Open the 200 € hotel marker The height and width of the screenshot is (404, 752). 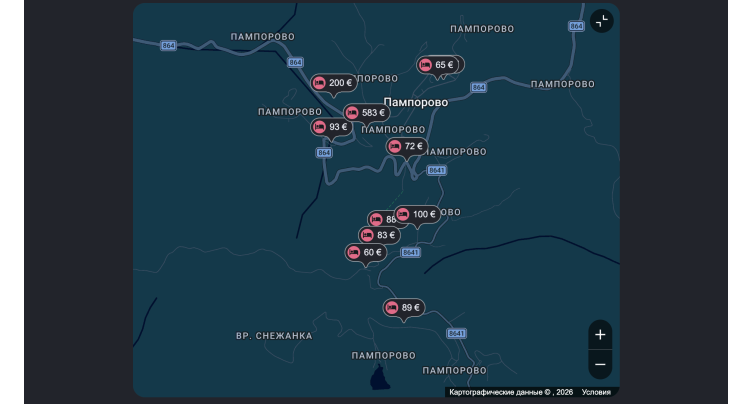(x=334, y=83)
